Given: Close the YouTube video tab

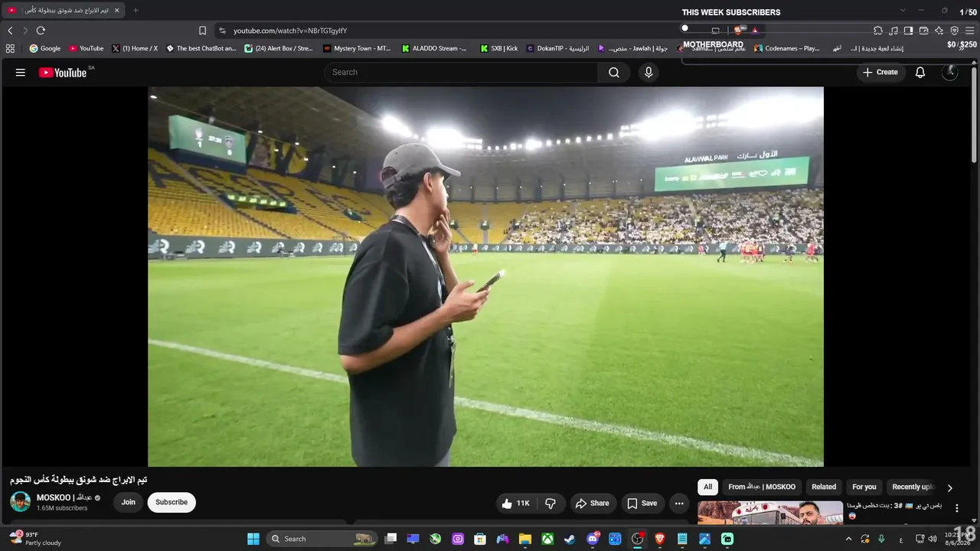Looking at the screenshot, I should coord(116,11).
